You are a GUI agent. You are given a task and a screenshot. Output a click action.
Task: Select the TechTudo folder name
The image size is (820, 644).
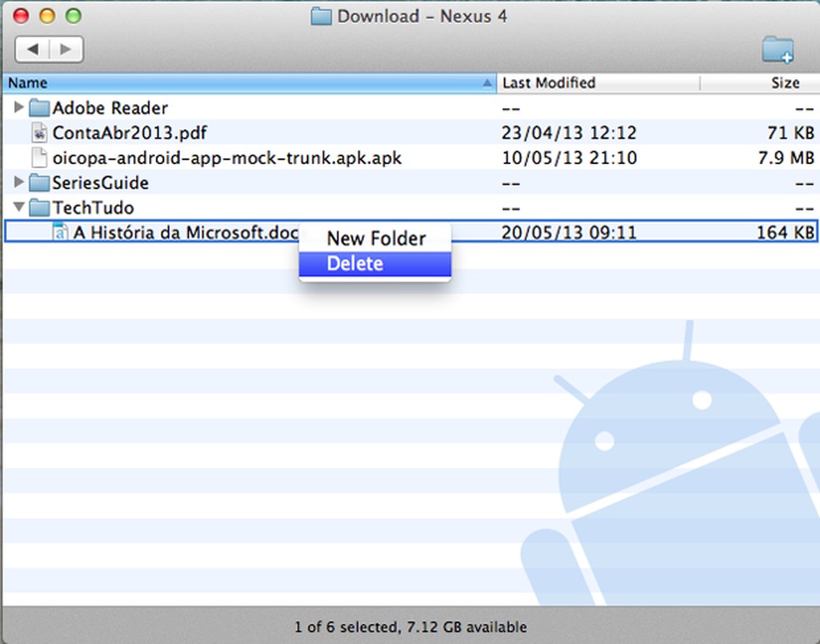(x=93, y=208)
